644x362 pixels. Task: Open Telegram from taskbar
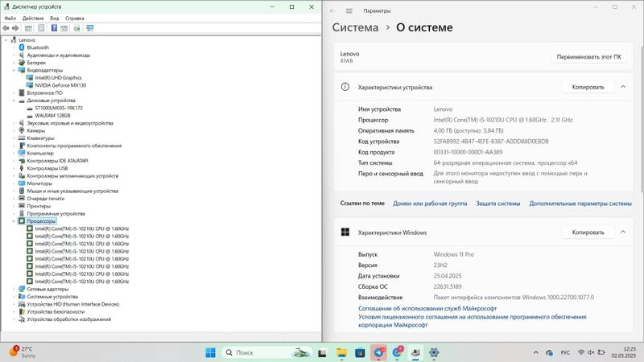tap(378, 352)
